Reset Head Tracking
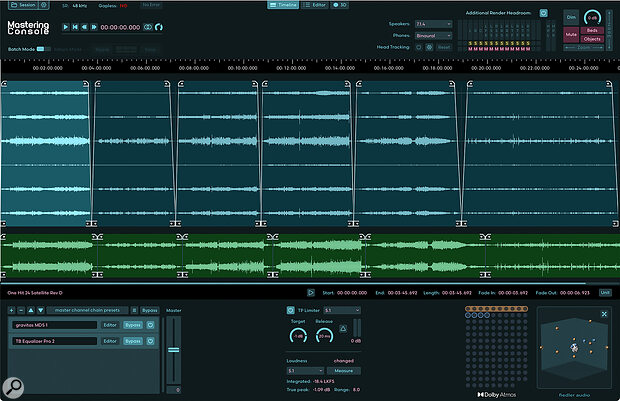 pos(444,47)
